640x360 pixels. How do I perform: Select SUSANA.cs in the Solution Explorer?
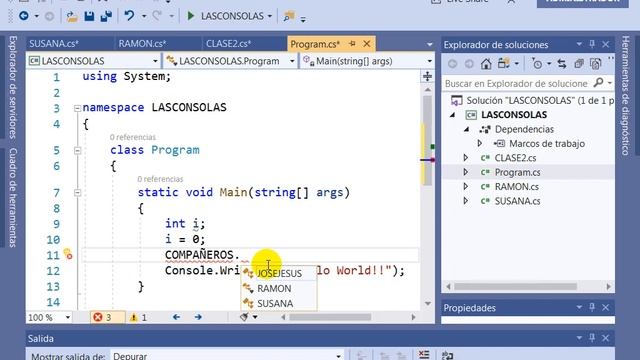click(x=517, y=201)
